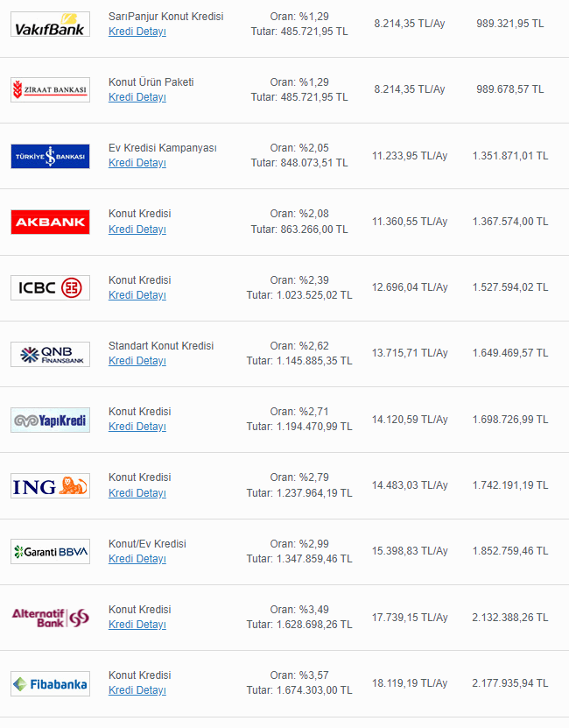Click the Türkiye İş Bankası logo
This screenshot has height=728, width=569.
[50, 156]
